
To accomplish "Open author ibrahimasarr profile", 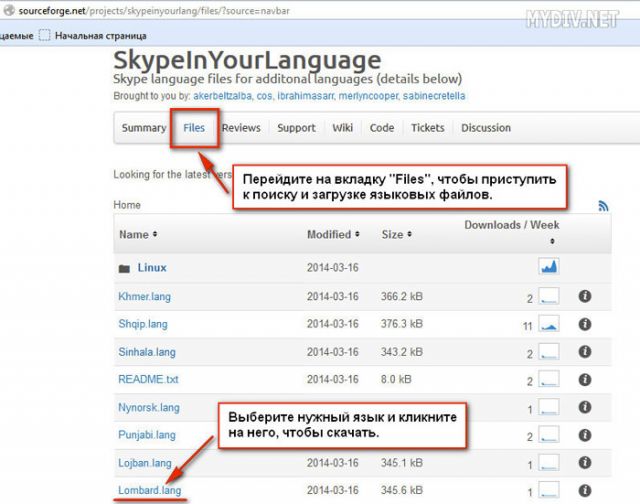I will tap(306, 96).
